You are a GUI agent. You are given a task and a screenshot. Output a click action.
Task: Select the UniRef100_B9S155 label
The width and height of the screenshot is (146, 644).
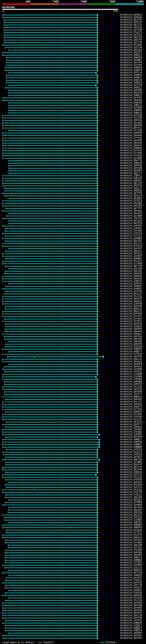pyautogui.click(x=131, y=437)
